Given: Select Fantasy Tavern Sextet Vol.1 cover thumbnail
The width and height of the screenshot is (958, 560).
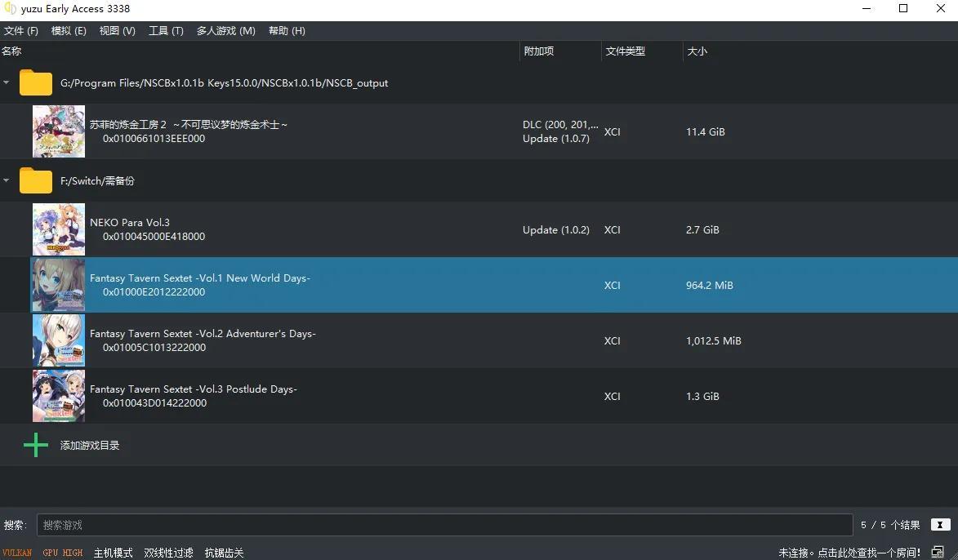Looking at the screenshot, I should [59, 285].
